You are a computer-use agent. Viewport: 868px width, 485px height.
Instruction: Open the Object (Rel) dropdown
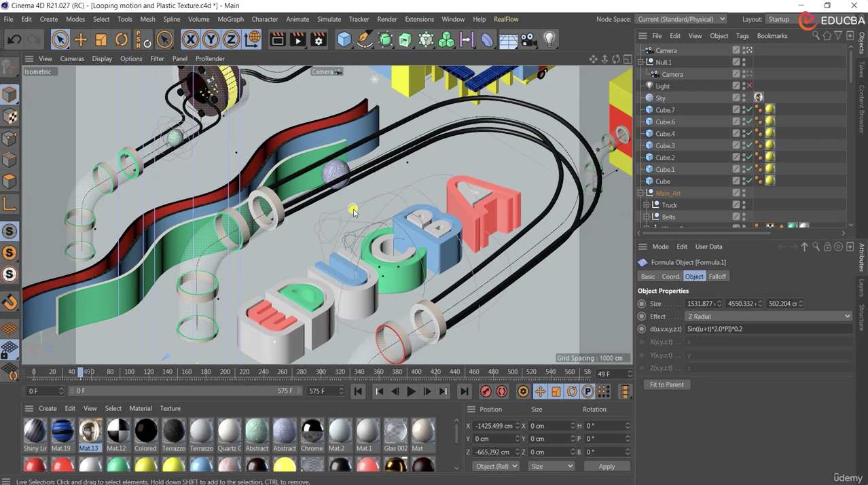[493, 466]
